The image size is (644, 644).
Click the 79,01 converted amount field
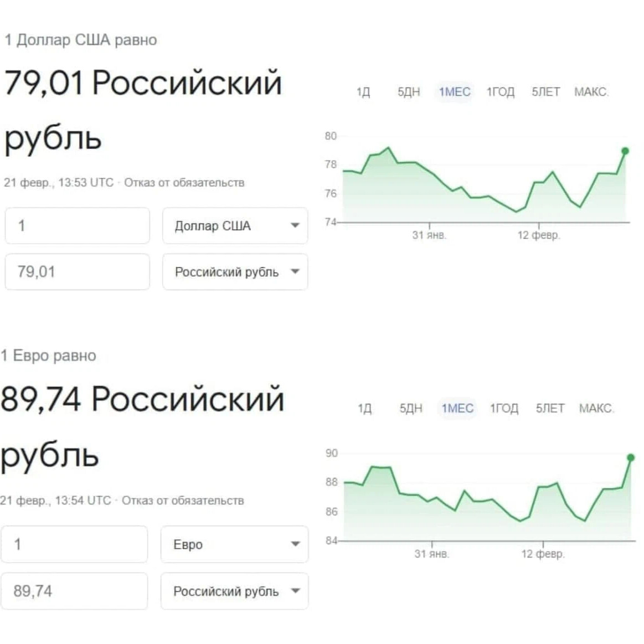(77, 272)
